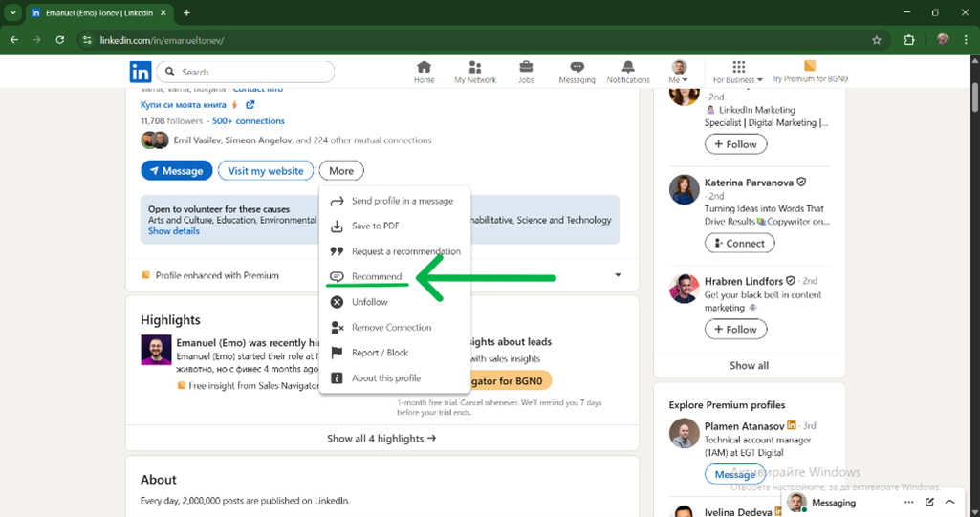The width and height of the screenshot is (980, 517).
Task: Open browser extensions puzzle icon
Action: [909, 40]
